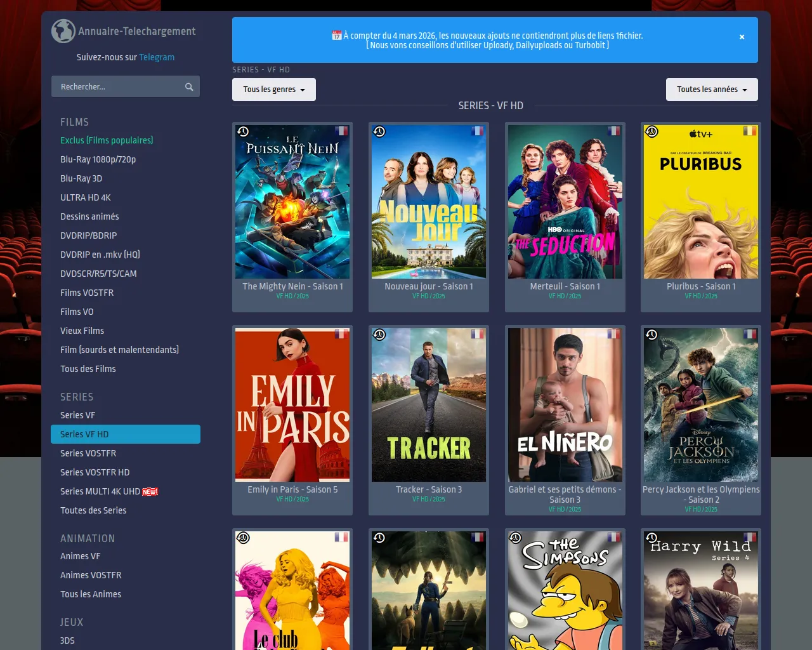
Task: Open Animes VF category
Action: coord(81,556)
